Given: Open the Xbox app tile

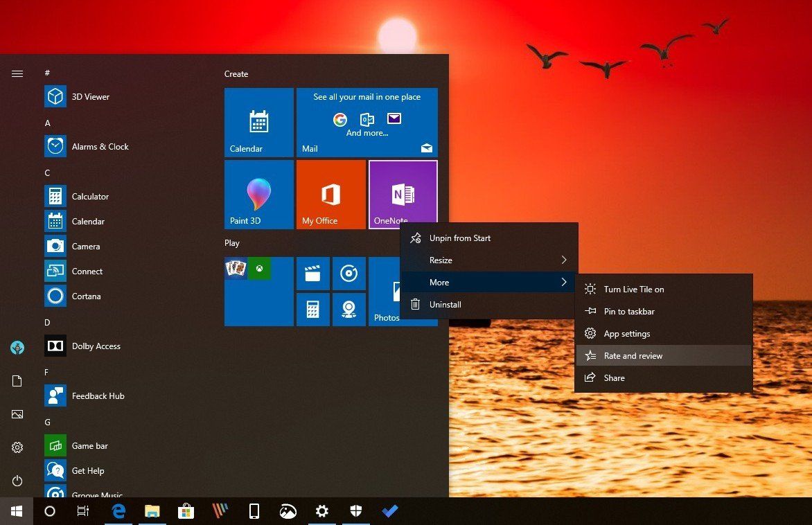Looking at the screenshot, I should (260, 269).
